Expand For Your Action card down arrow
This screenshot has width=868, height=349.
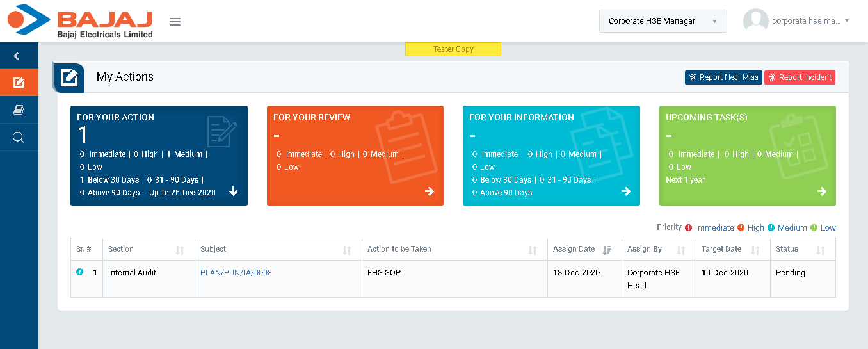click(x=234, y=191)
